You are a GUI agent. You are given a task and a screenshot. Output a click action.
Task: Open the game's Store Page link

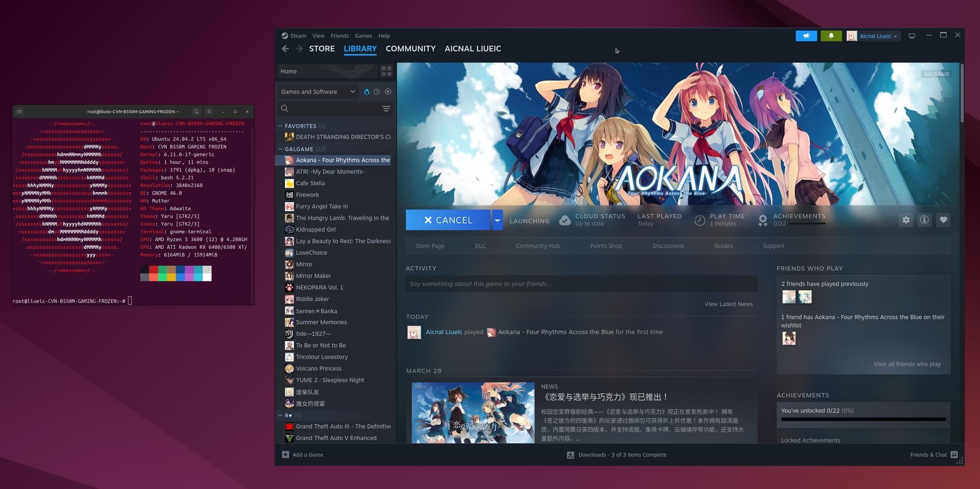[430, 246]
